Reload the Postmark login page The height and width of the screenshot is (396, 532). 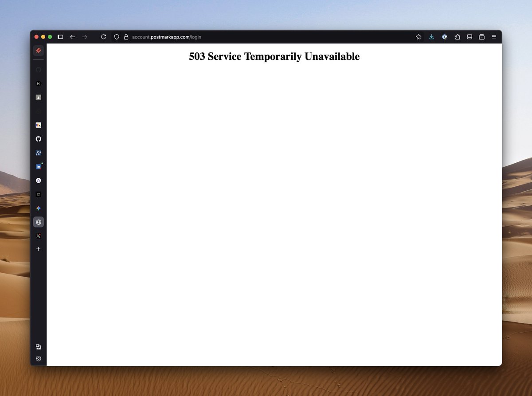[x=104, y=37]
